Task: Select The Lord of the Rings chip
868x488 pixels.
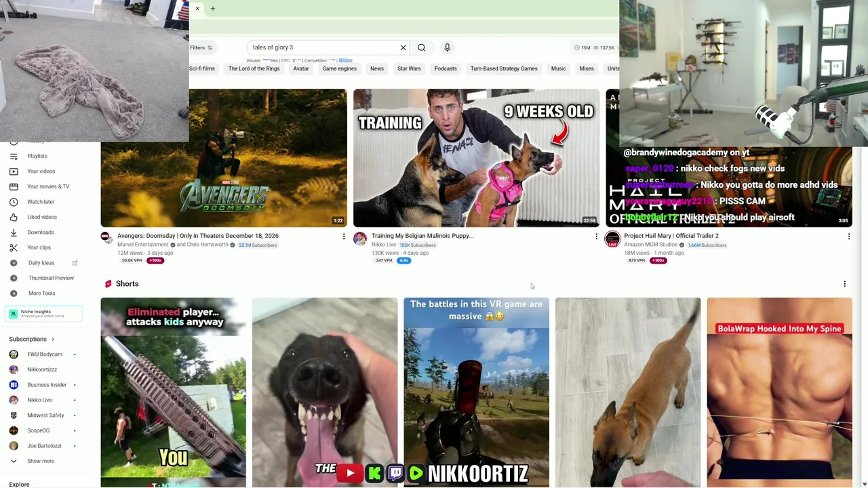Action: [254, 68]
